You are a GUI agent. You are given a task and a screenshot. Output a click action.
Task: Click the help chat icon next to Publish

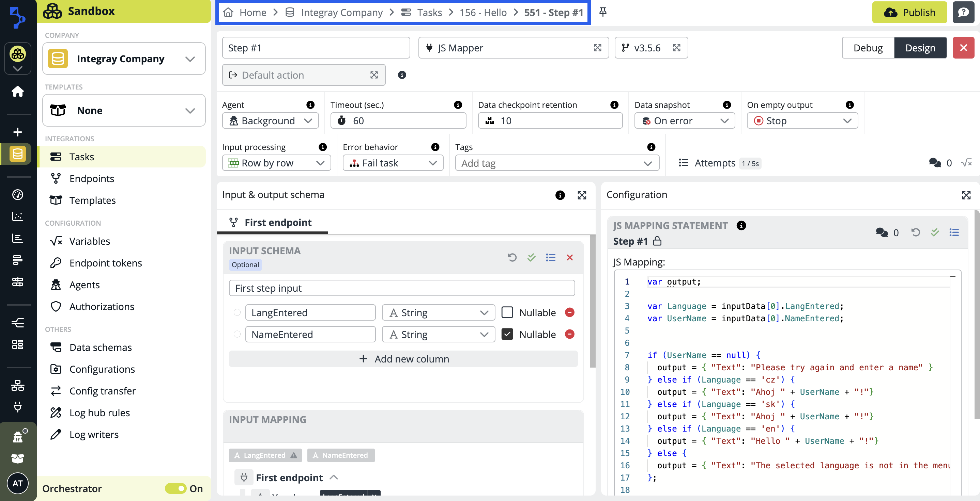(963, 12)
